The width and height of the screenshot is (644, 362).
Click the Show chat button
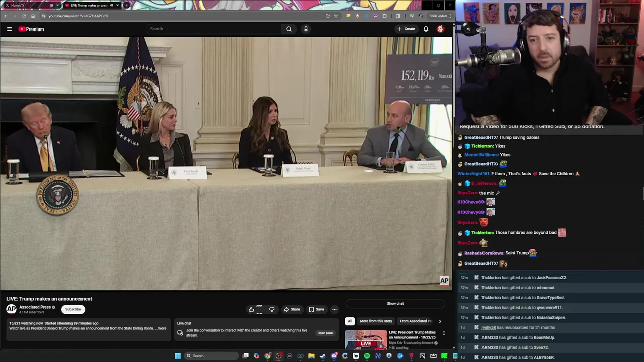click(x=395, y=303)
